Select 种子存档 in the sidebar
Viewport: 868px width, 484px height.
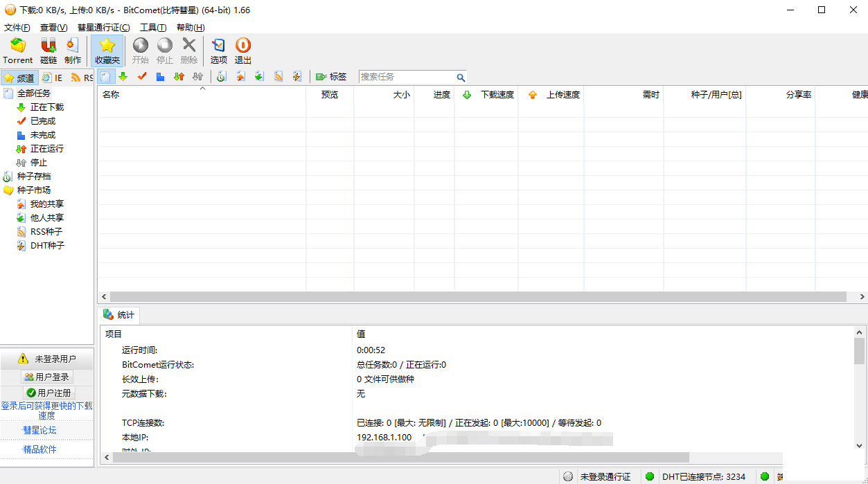coord(34,176)
